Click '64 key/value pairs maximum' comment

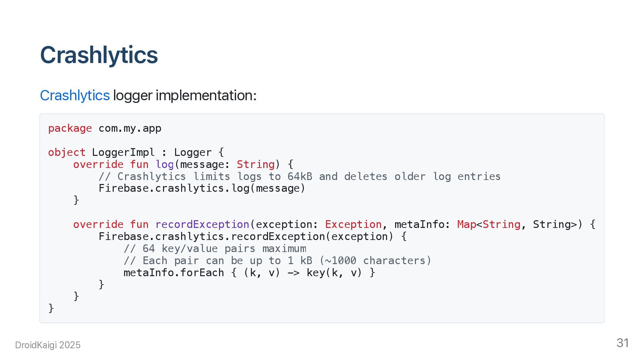[215, 249]
